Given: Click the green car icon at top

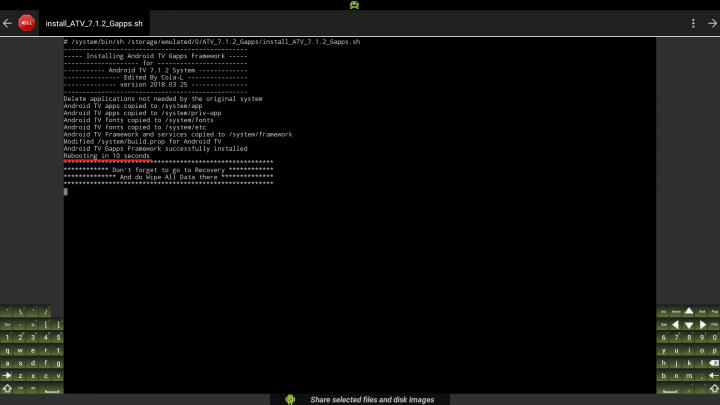Looking at the screenshot, I should 354,5.
